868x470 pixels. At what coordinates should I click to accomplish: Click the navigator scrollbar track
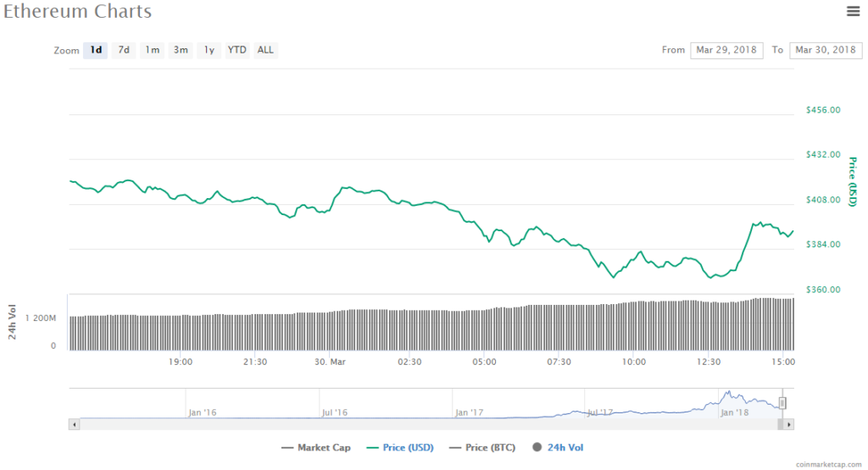[x=424, y=423]
